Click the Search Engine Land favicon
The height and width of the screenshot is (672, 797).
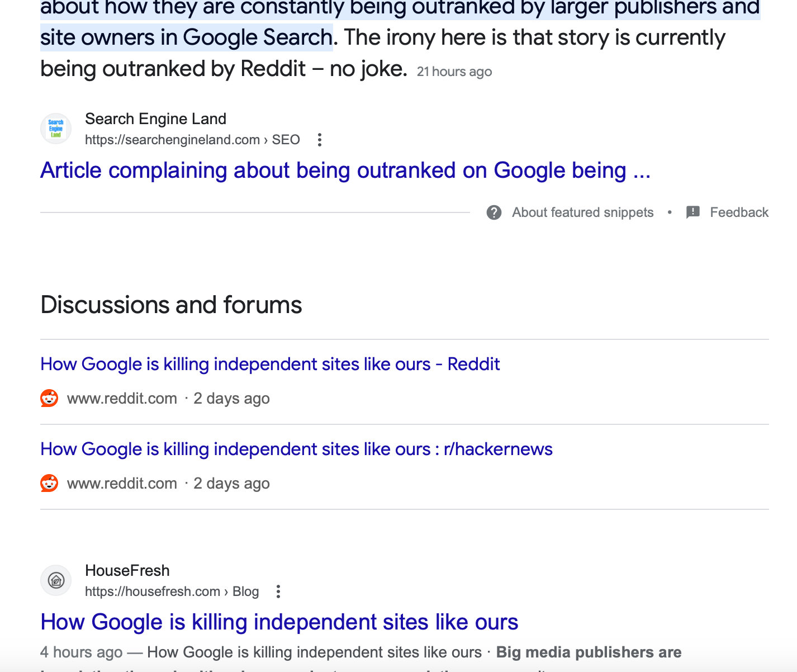pos(56,129)
